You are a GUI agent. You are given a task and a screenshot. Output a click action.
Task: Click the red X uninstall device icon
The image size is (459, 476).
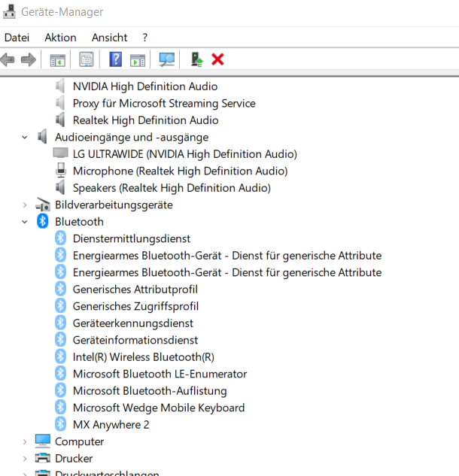[x=217, y=59]
